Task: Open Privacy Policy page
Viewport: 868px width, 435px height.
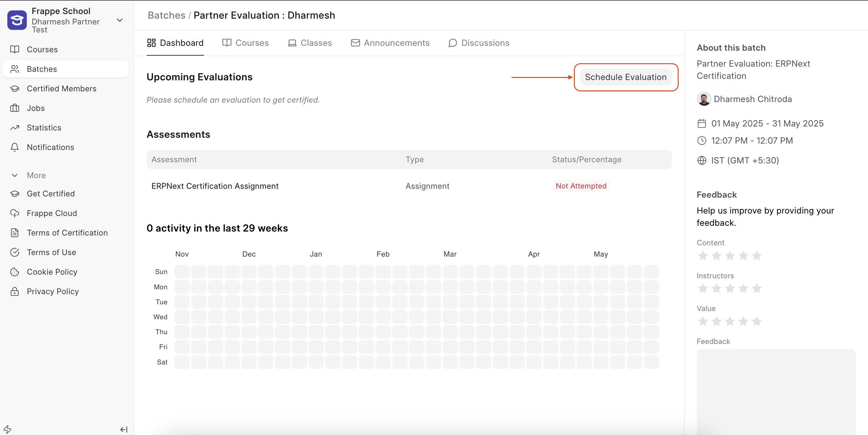Action: pos(66,291)
